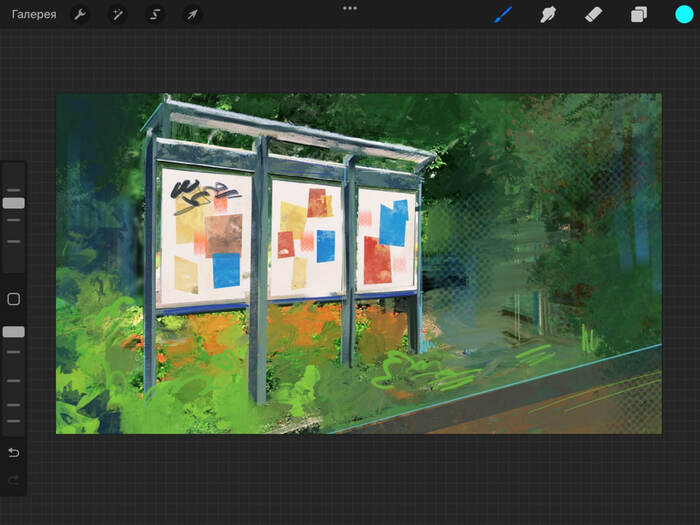
Task: Activate the S-shaped Selection tool
Action: tap(154, 15)
